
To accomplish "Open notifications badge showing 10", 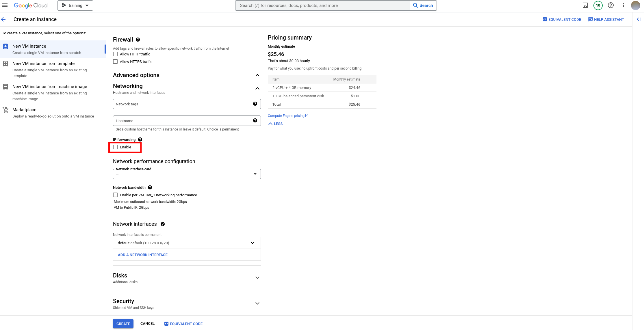I will 598,5.
